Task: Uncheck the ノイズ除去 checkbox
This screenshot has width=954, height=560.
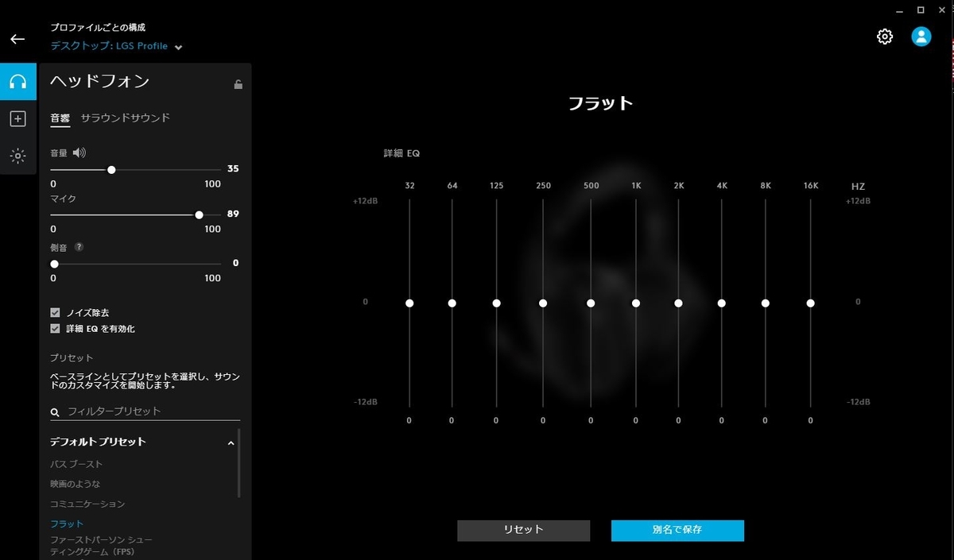Action: coord(55,313)
